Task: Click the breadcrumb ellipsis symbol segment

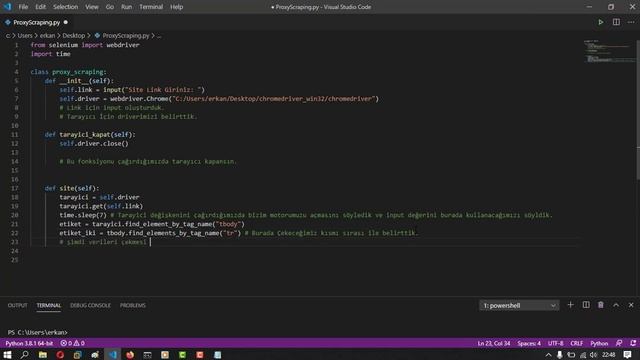Action: tap(159, 36)
